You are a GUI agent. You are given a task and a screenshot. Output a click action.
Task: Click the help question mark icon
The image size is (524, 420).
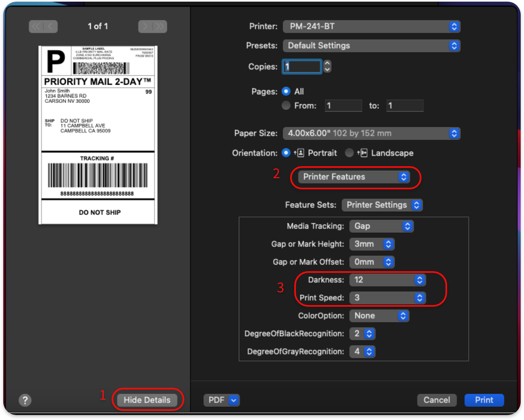[25, 400]
